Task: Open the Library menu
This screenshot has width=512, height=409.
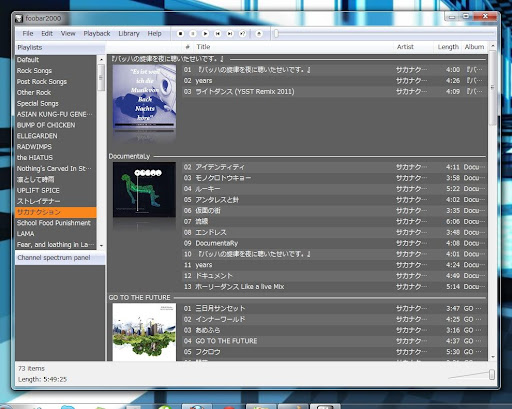Action: (129, 33)
